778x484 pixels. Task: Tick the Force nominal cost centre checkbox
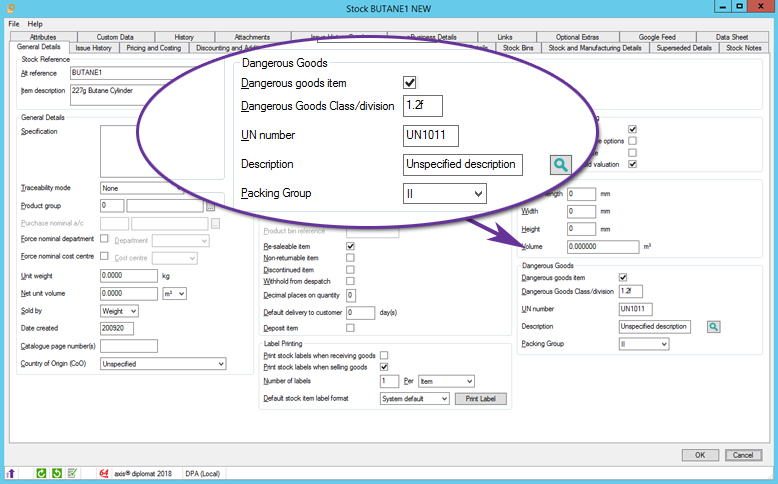point(104,256)
